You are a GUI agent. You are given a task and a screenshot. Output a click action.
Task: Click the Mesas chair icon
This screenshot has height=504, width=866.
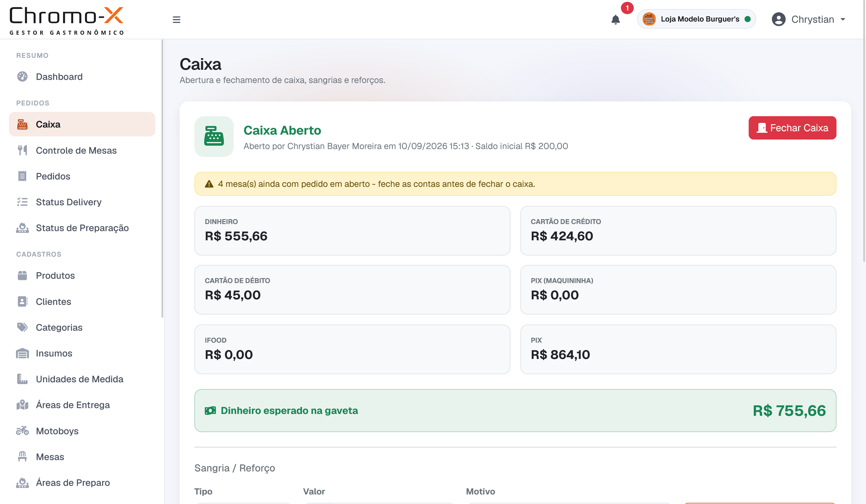click(22, 457)
